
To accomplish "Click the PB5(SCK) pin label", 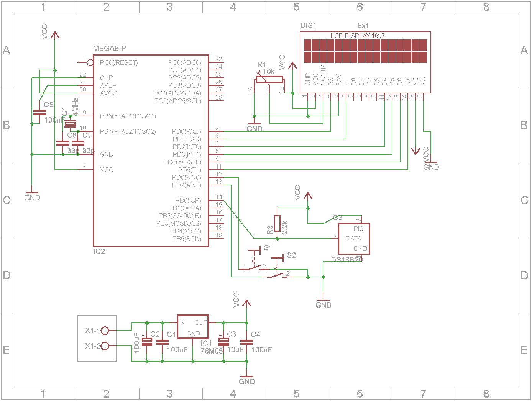I will point(187,239).
